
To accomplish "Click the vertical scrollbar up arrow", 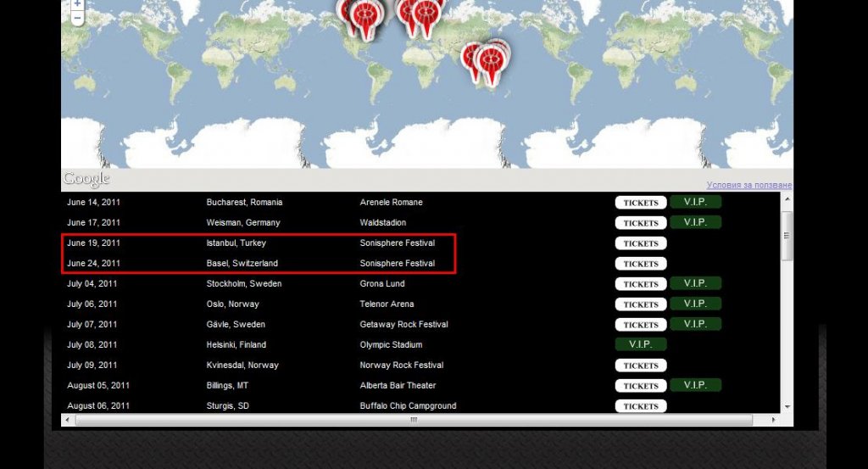I will (x=787, y=198).
